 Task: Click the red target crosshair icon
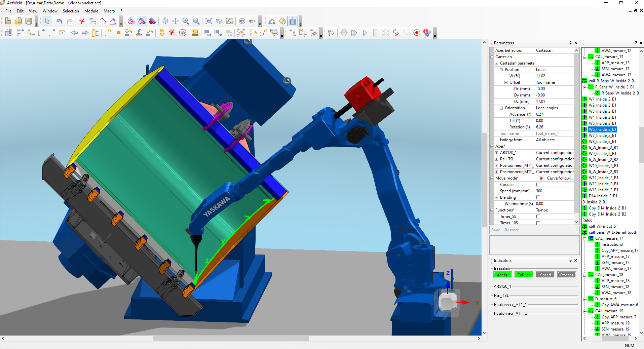183,33
